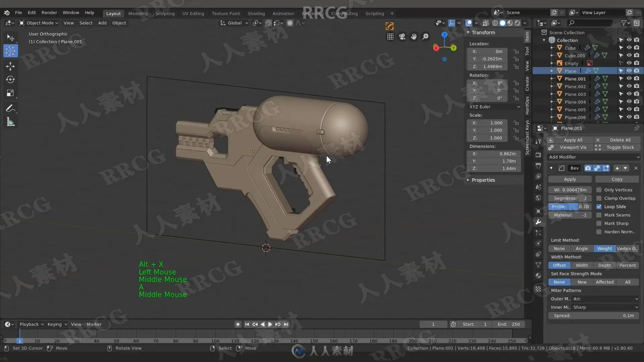Screen dimensions: 644x362
Task: Adjust the bevel Profile slider
Action: (570, 206)
